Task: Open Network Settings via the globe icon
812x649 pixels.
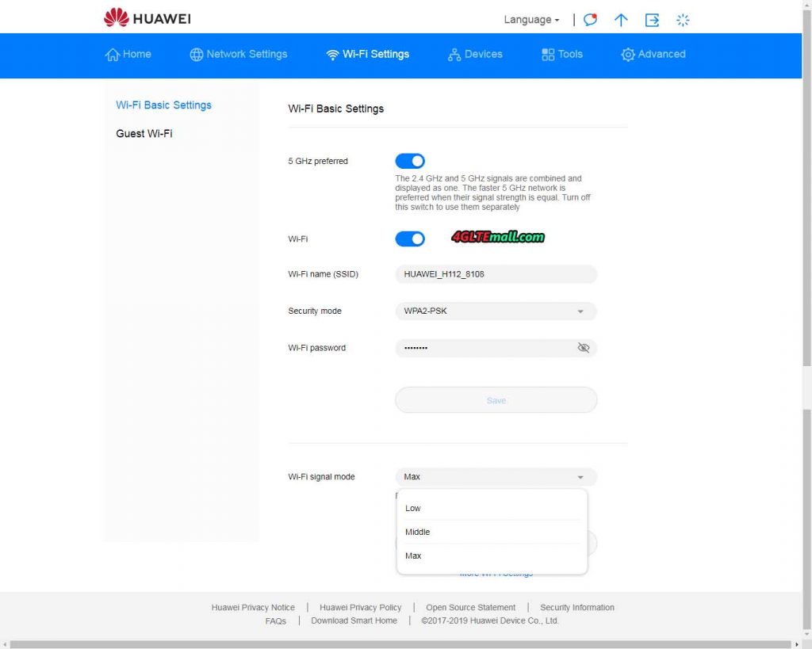Action: (x=195, y=54)
